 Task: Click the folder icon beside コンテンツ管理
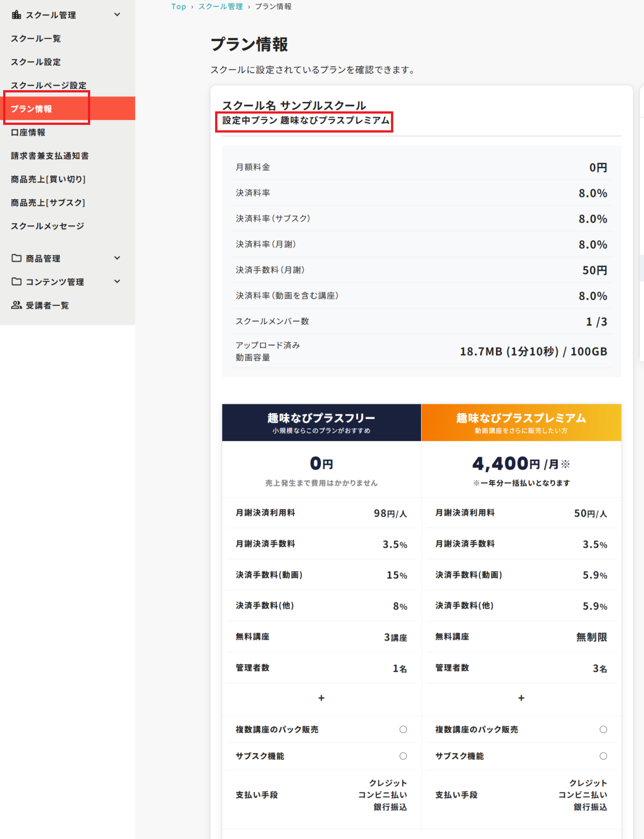pyautogui.click(x=16, y=282)
